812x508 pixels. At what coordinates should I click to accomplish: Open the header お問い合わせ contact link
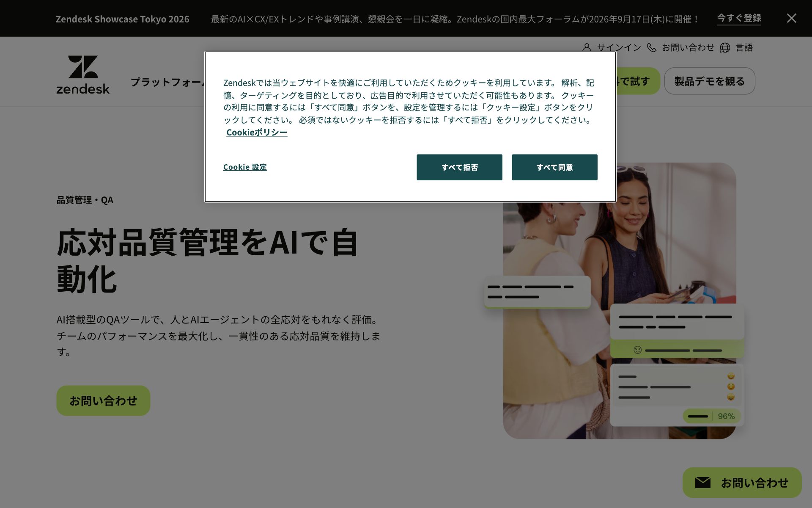688,47
